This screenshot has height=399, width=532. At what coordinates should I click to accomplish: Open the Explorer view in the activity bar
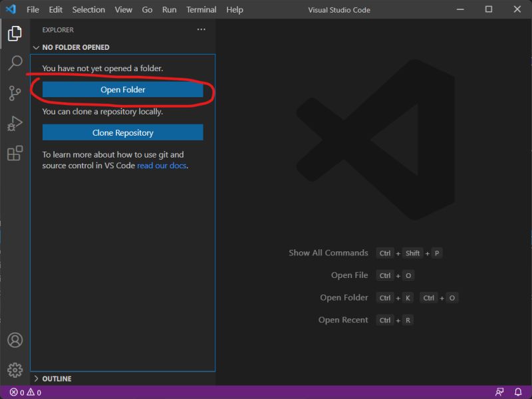(15, 32)
